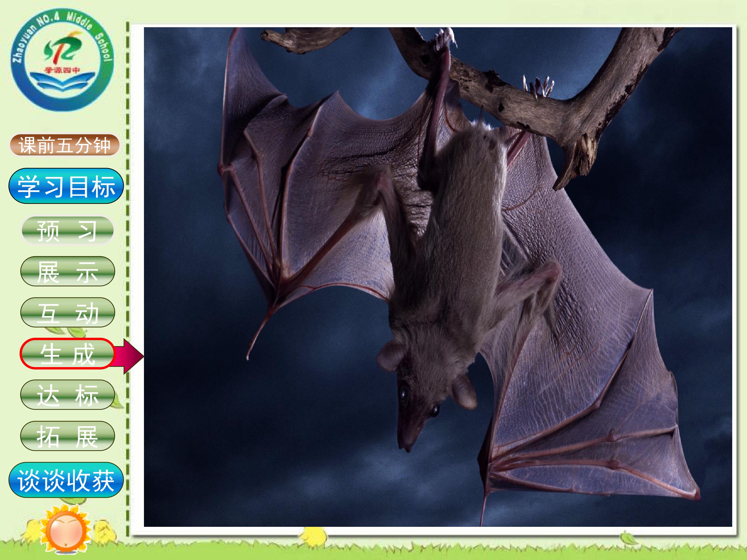Select the 预习 navigation button

click(x=67, y=230)
